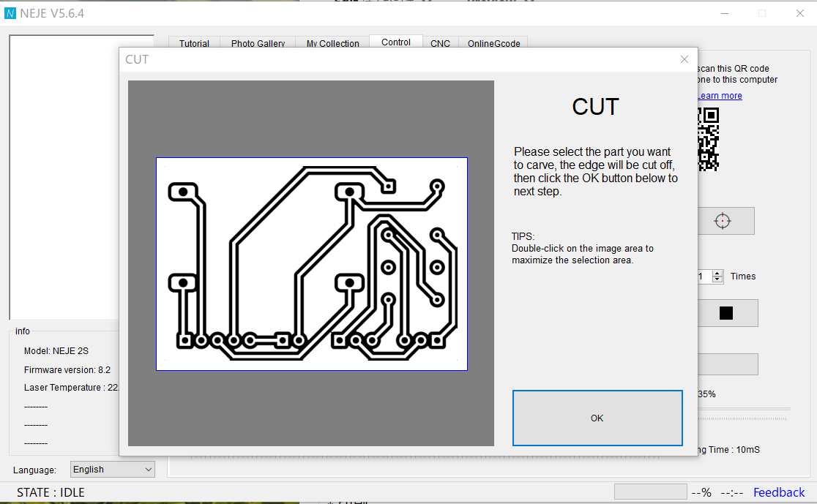Click the Model: NEJE 2S info text
817x504 pixels.
pos(56,351)
